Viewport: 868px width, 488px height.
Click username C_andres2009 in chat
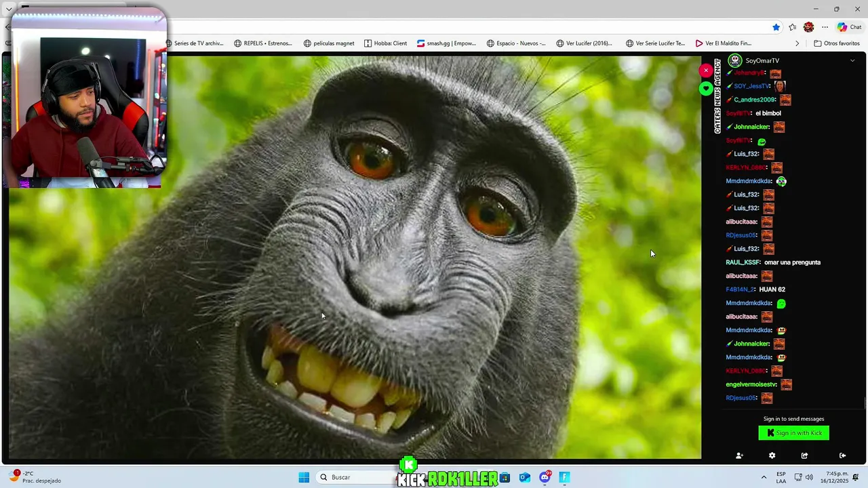tap(755, 100)
